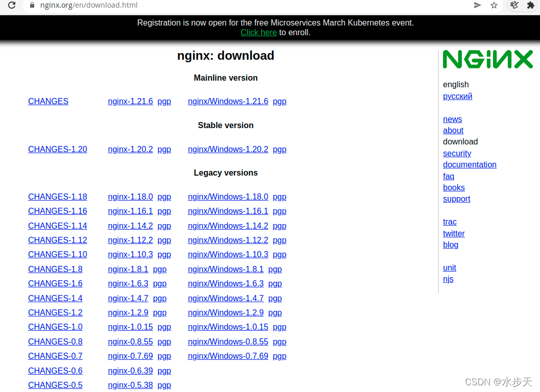Download nginx-0.8.55 source
540x392 pixels.
pos(130,341)
